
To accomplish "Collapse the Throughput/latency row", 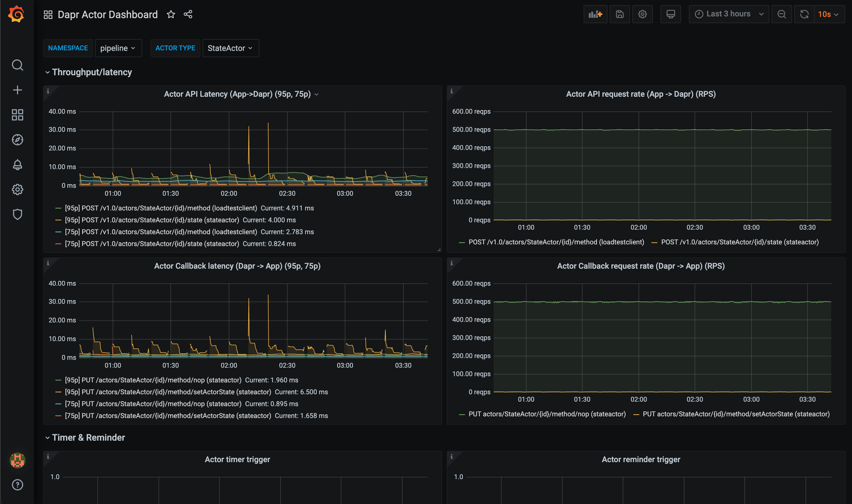I will [x=92, y=72].
